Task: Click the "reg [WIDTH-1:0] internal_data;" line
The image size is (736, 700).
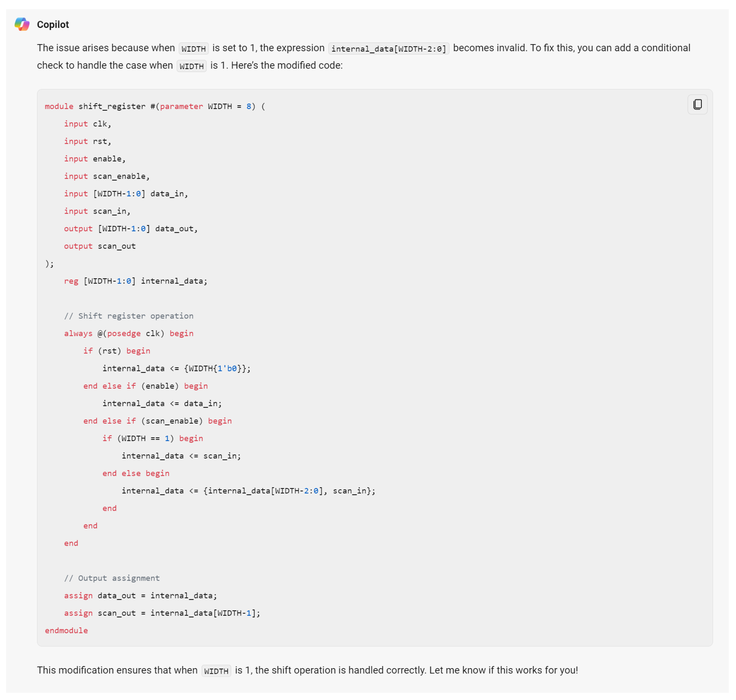Action: (x=135, y=281)
